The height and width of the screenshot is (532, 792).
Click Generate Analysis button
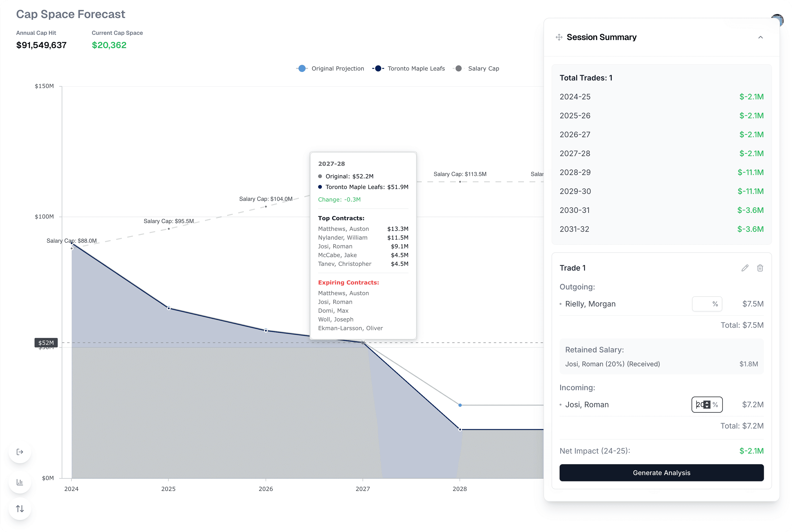coord(661,473)
